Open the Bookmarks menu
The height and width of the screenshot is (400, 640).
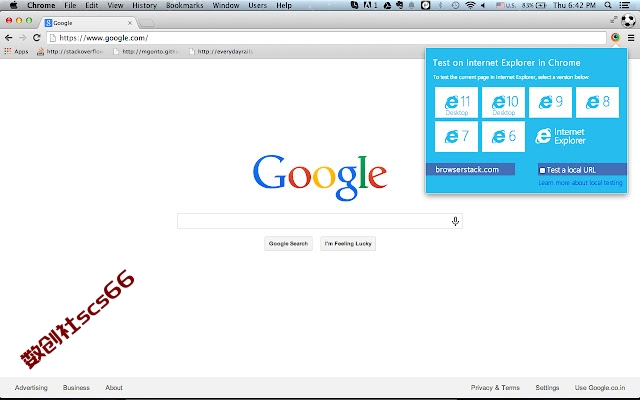(184, 5)
